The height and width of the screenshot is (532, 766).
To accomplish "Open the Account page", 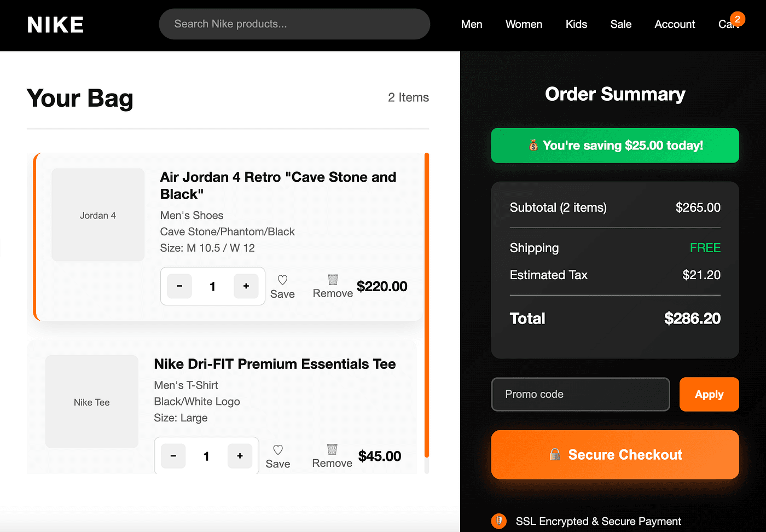I will (675, 24).
